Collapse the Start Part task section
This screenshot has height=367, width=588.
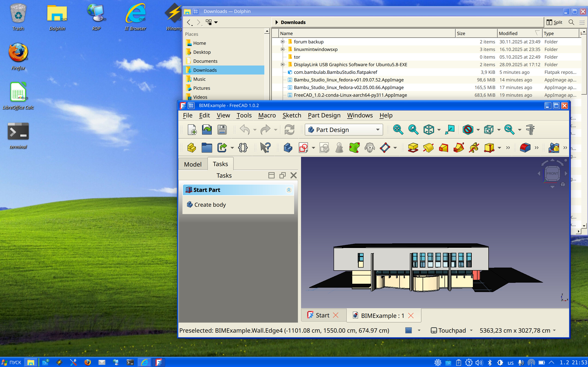coord(289,190)
